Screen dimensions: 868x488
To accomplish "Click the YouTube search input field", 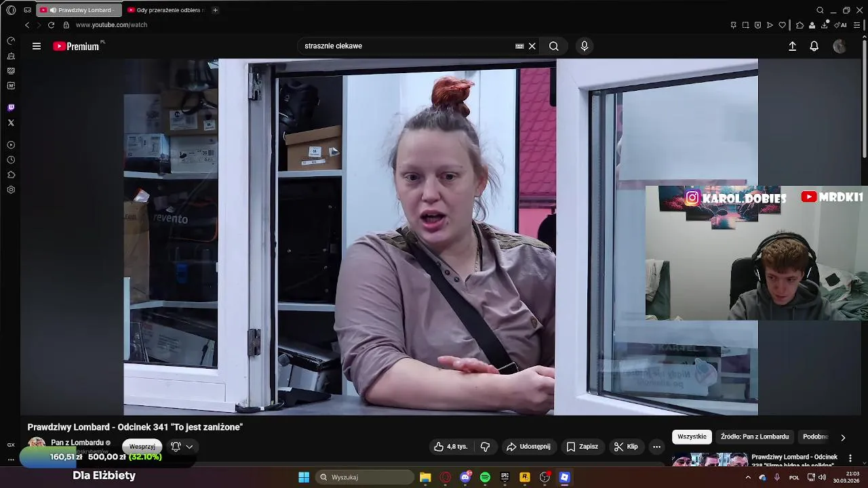I will (x=407, y=46).
